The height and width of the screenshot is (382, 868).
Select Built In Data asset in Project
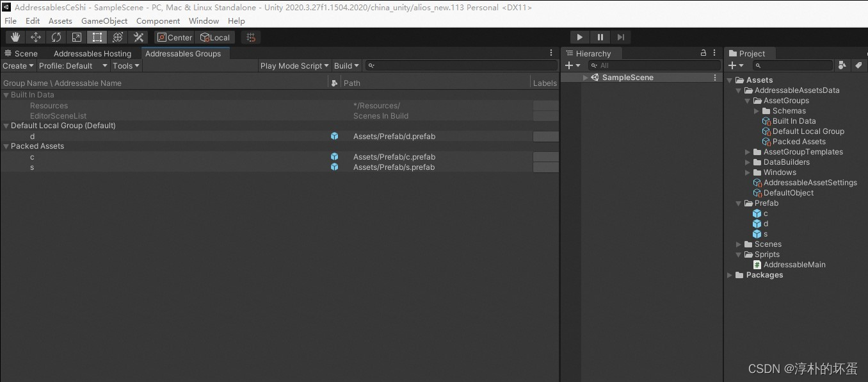click(789, 121)
